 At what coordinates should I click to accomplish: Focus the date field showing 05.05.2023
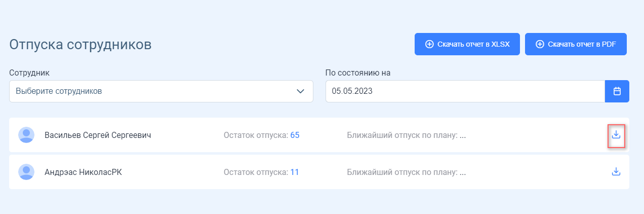pos(465,91)
